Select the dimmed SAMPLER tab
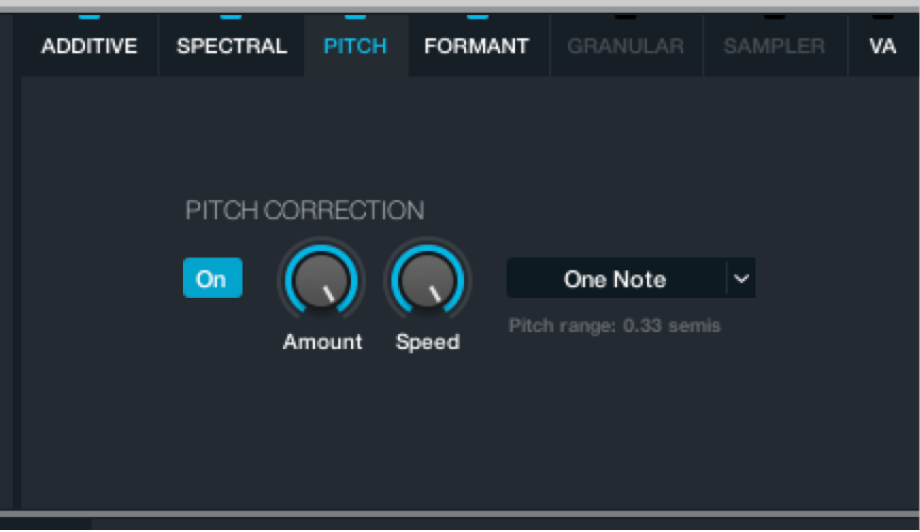 775,46
